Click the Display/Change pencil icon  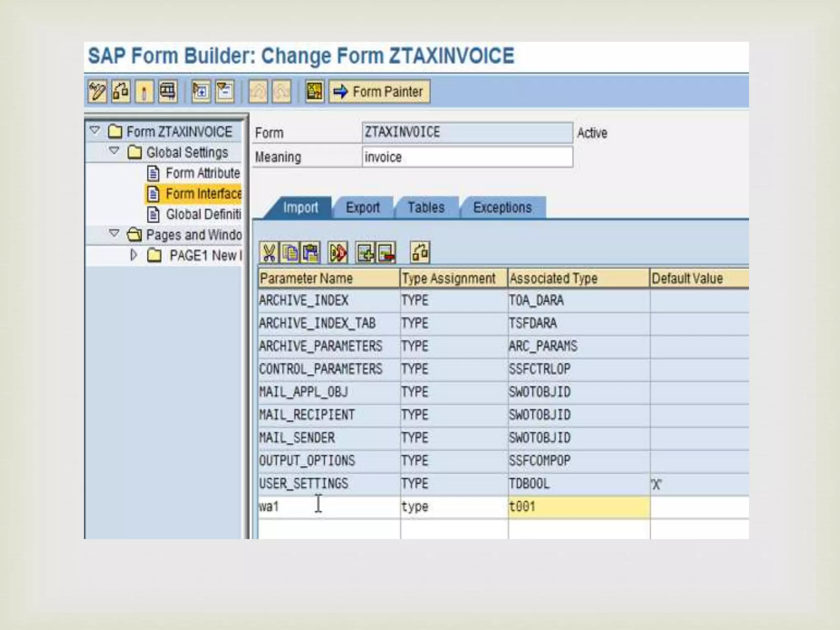[97, 91]
